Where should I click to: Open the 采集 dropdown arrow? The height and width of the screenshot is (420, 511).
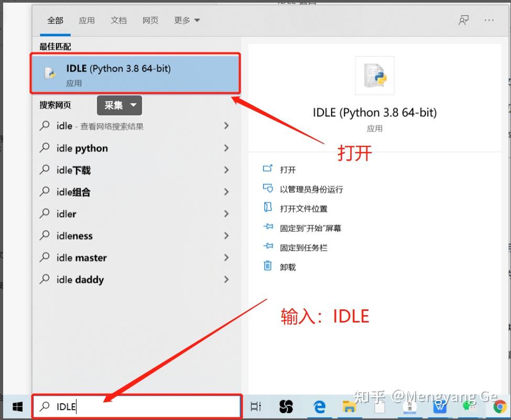[133, 105]
